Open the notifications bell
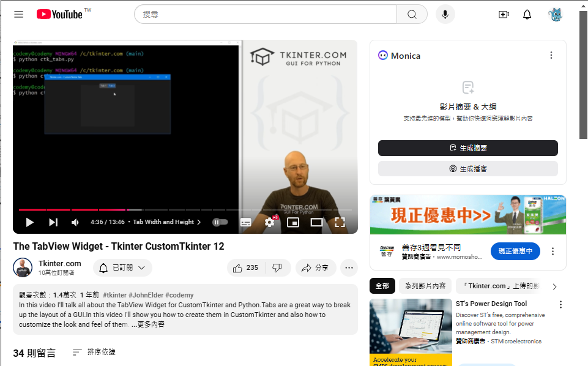Screen dimensions: 588x366 pos(527,14)
